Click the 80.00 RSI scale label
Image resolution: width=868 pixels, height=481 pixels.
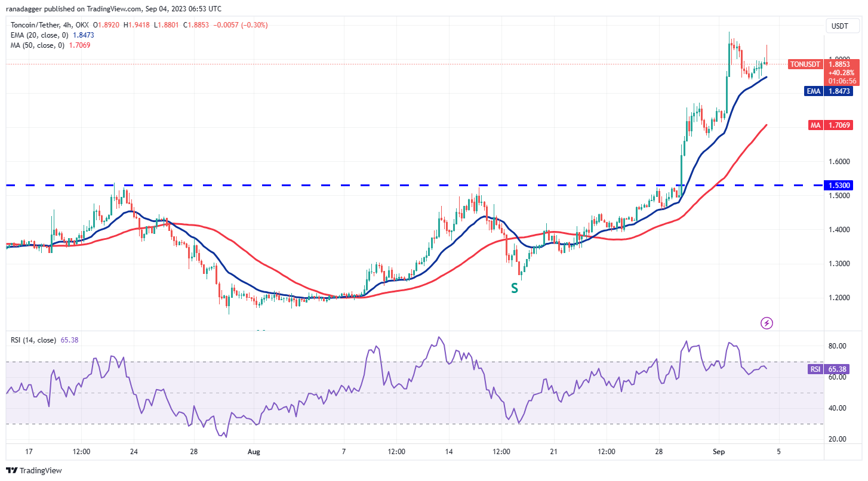[x=839, y=346]
